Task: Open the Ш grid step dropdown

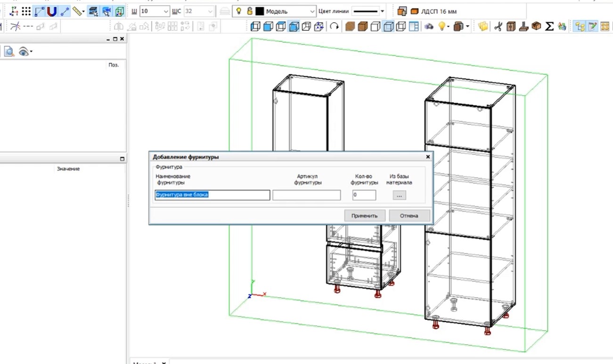Action: tap(166, 11)
